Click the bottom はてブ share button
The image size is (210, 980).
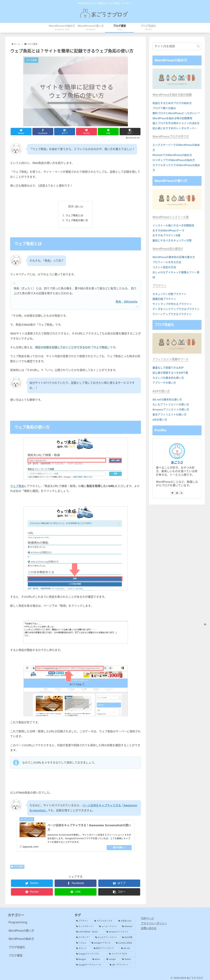[x=119, y=883]
